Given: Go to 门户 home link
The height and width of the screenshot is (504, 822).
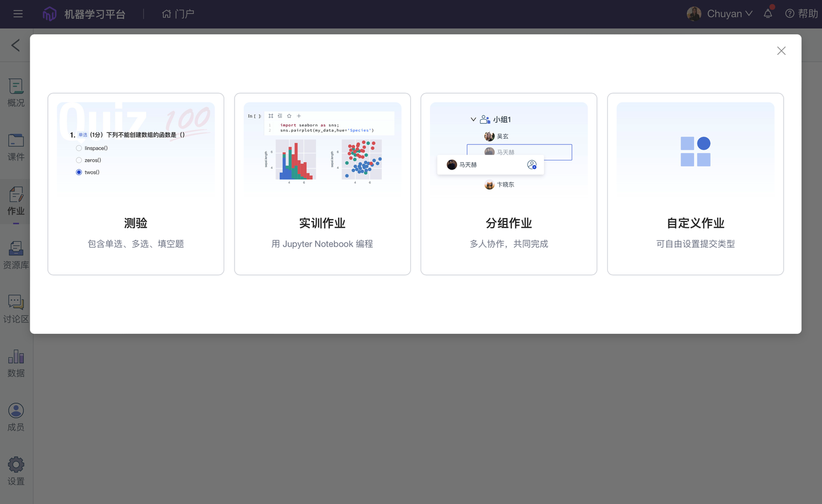Looking at the screenshot, I should coord(178,14).
